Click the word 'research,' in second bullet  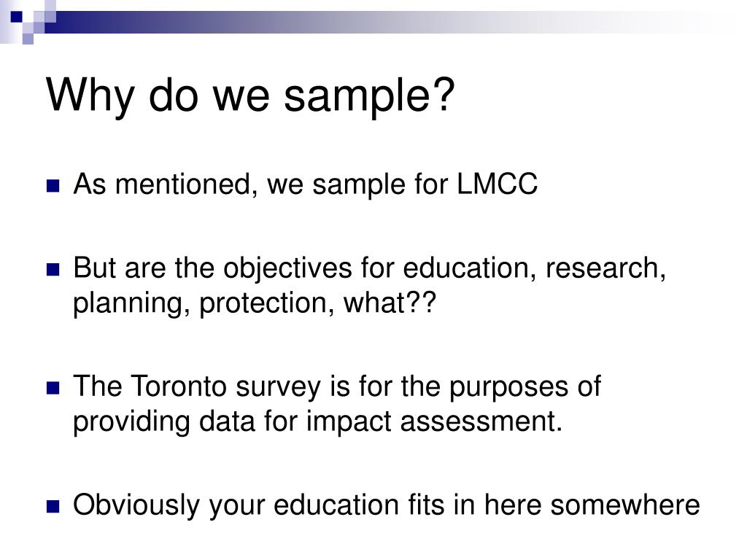605,268
